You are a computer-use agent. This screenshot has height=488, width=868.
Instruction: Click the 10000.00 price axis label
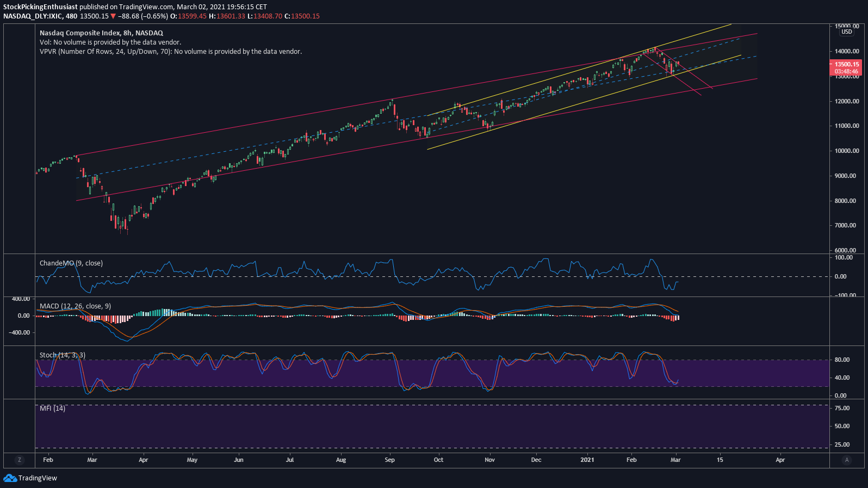(847, 151)
